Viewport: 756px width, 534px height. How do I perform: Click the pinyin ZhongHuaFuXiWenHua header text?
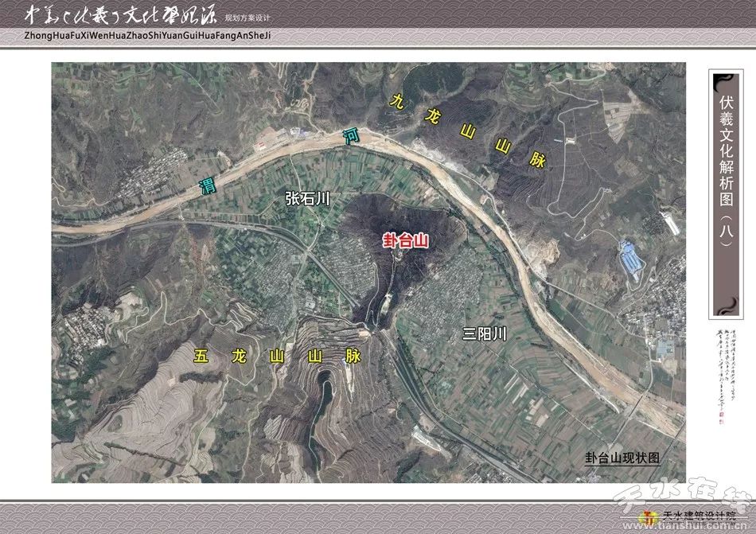147,36
